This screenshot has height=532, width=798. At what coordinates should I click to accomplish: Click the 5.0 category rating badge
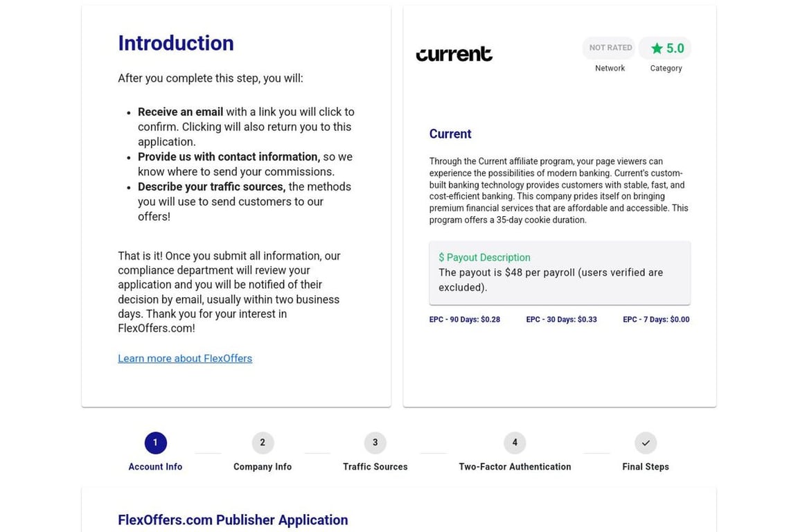(665, 48)
